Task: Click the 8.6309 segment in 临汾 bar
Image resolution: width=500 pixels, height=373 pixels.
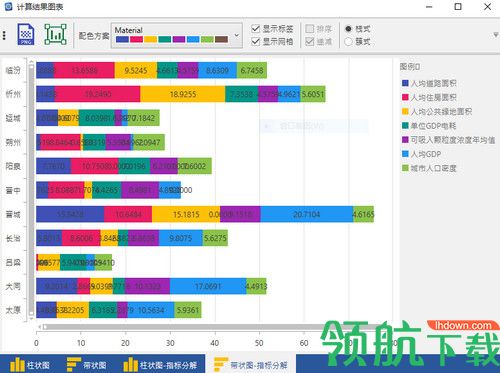Action: (217, 70)
